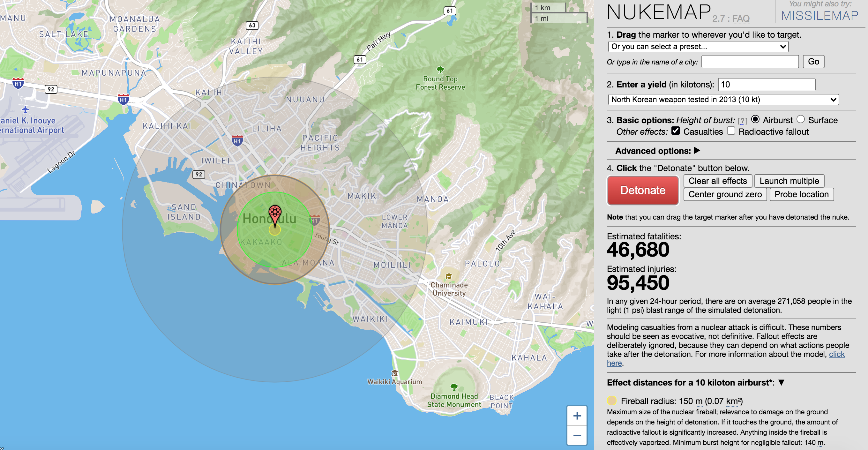This screenshot has width=868, height=450.
Task: Click the airport plane icon near Inouye Airport
Action: pos(25,109)
